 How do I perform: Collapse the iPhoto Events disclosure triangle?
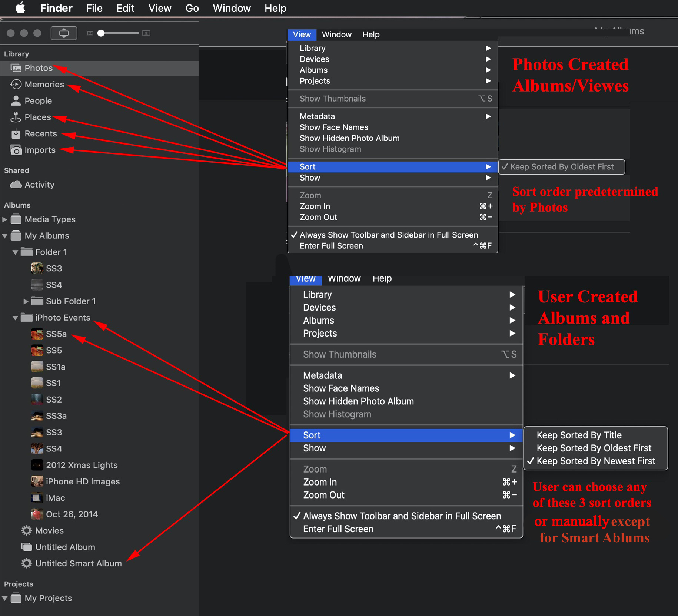(15, 318)
